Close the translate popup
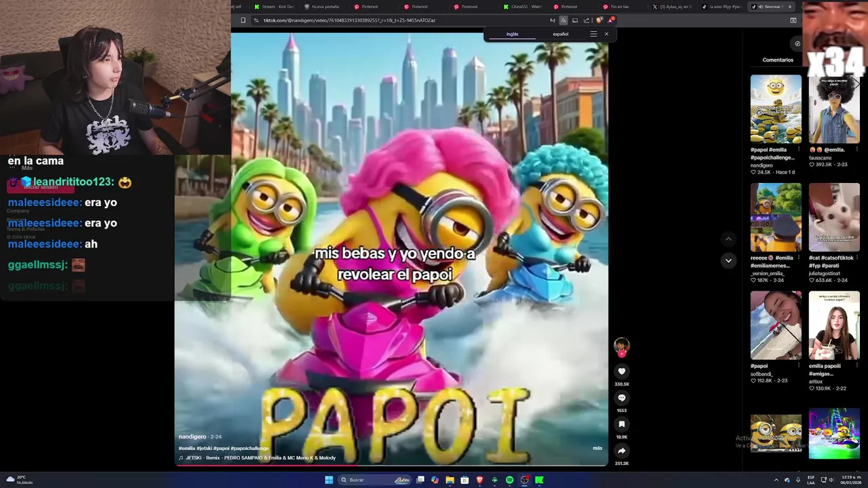This screenshot has height=488, width=868. coord(606,34)
